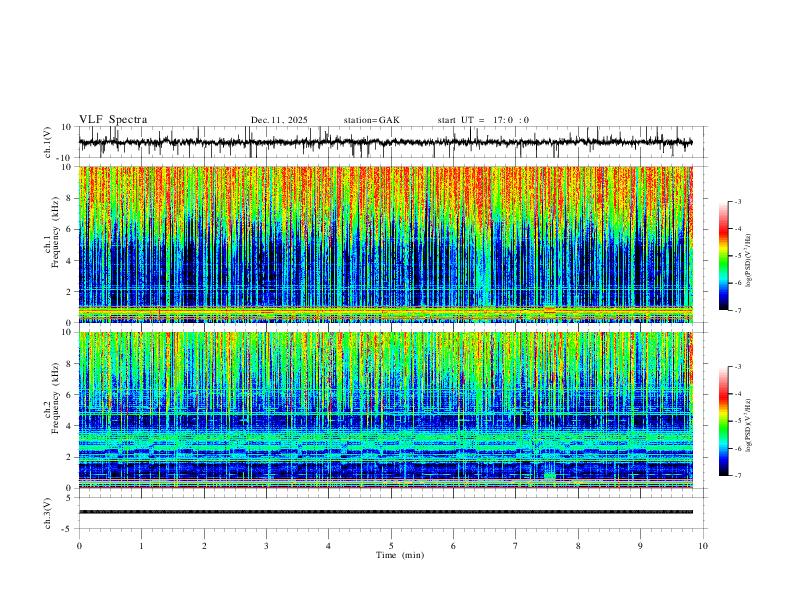This screenshot has width=792, height=612.
Task: Click the lower colorbar log(PSD) label
Action: [749, 425]
